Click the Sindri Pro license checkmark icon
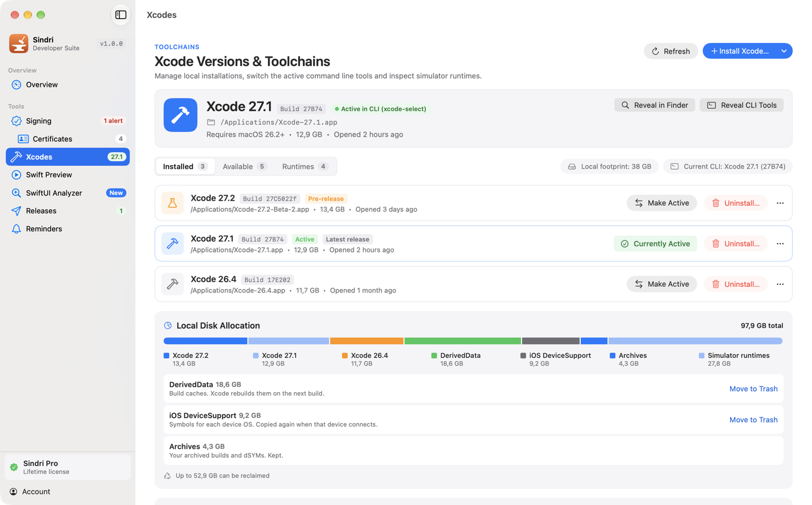 tap(14, 467)
